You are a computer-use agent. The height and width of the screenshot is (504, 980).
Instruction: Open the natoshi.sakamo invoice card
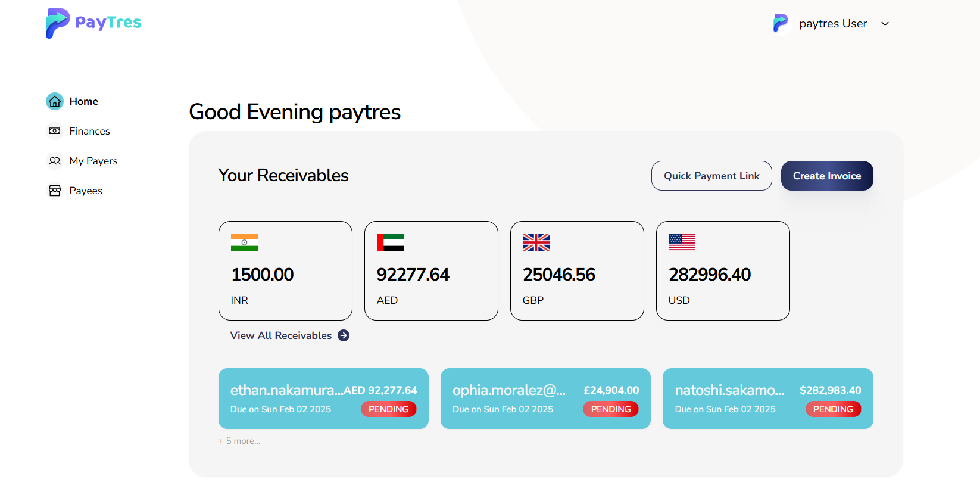(768, 399)
